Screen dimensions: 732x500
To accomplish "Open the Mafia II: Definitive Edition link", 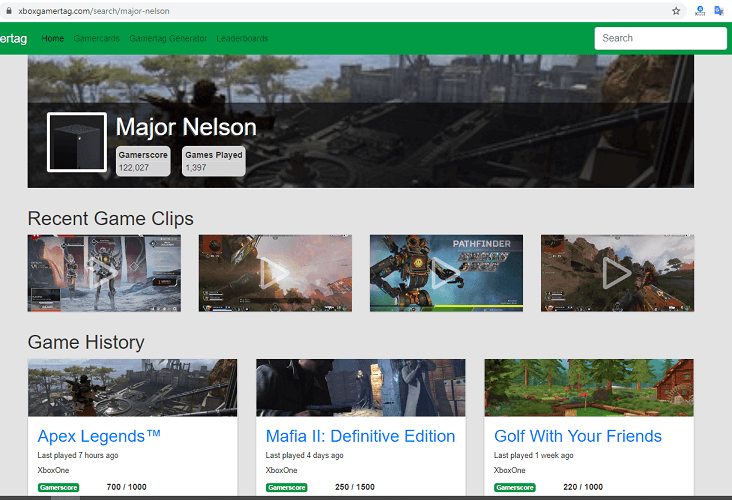I will click(x=360, y=436).
